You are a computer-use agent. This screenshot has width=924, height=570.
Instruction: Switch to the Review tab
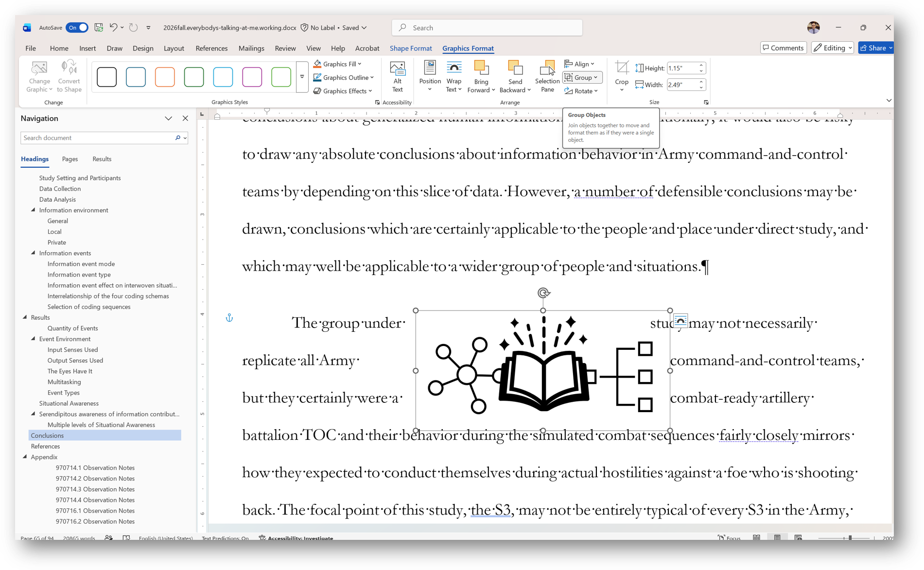tap(285, 48)
